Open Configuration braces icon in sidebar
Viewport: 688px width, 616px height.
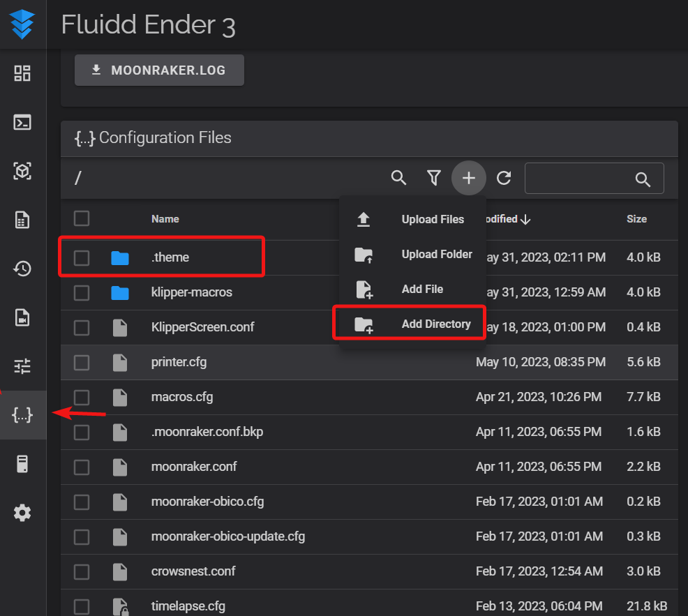22,415
